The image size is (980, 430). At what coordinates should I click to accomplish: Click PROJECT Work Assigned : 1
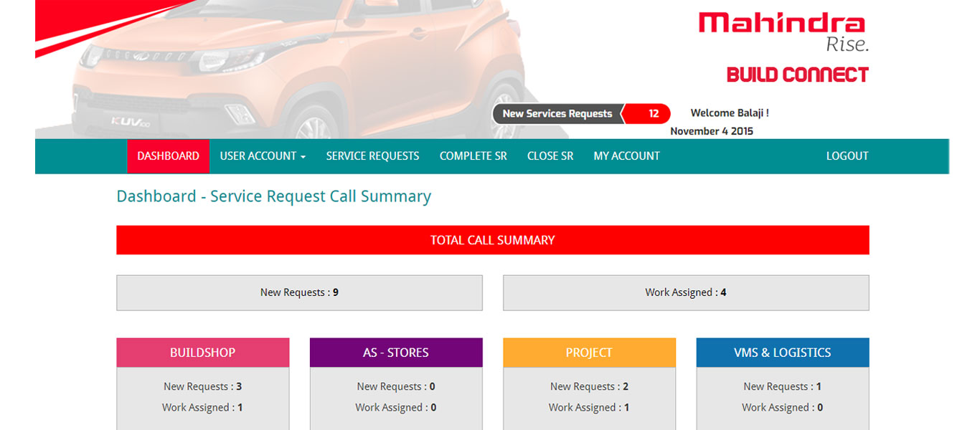589,408
